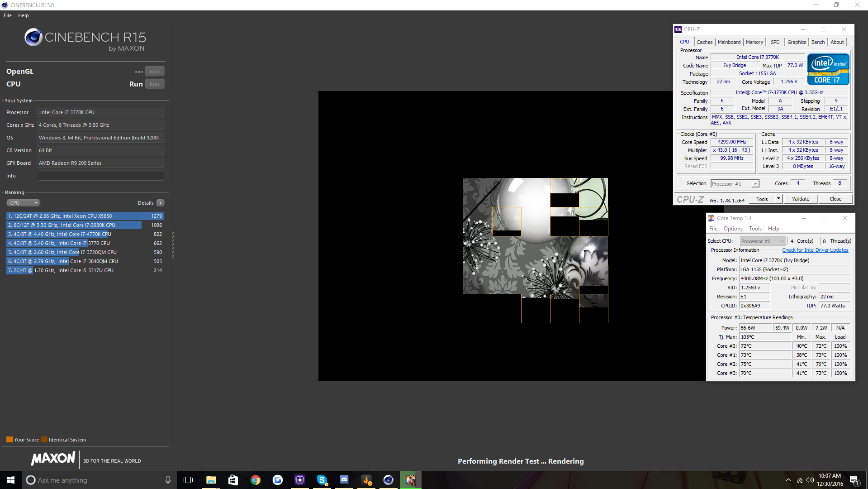This screenshot has height=489, width=868.
Task: Click the Cinebench left panel resize grip
Action: point(173,244)
